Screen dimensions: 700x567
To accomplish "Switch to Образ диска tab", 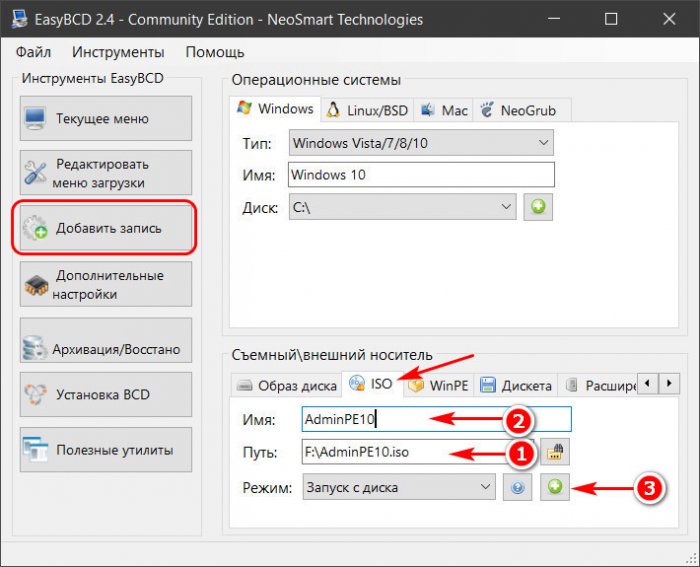I will pyautogui.click(x=286, y=386).
